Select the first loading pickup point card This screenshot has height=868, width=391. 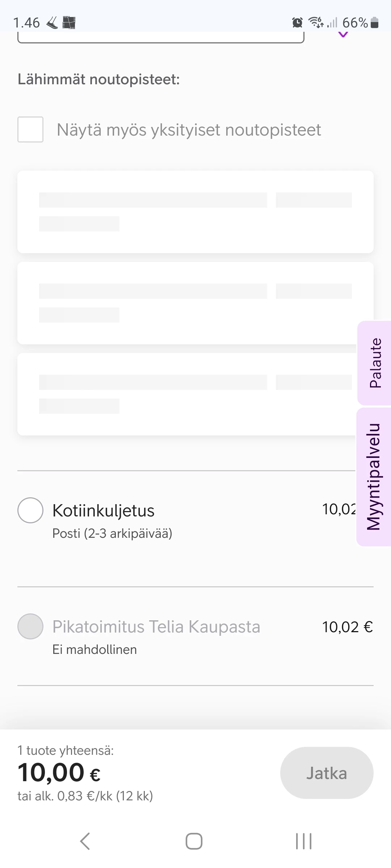195,212
